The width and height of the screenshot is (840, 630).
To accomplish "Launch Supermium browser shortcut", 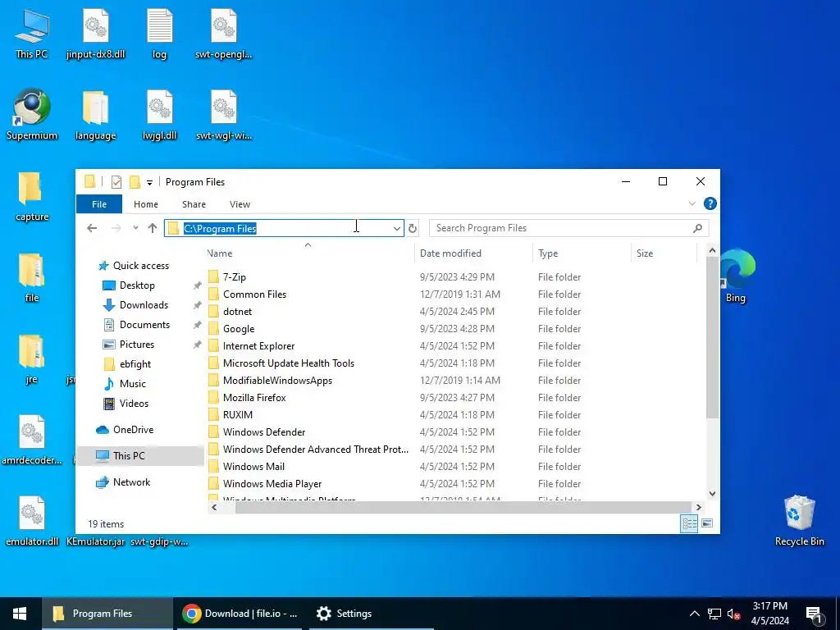I will [x=32, y=115].
